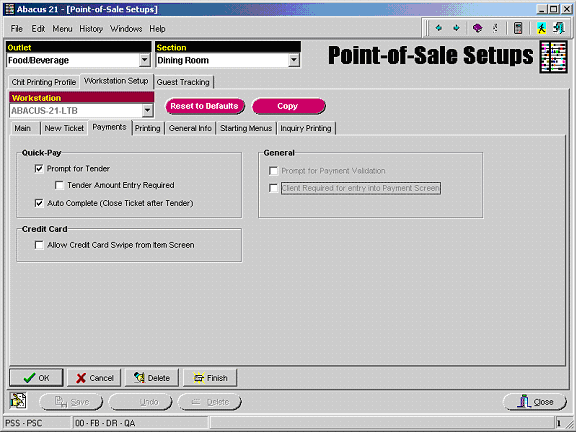576x432 pixels.
Task: Click the teal down arrow toolbar icon
Action: (456, 28)
